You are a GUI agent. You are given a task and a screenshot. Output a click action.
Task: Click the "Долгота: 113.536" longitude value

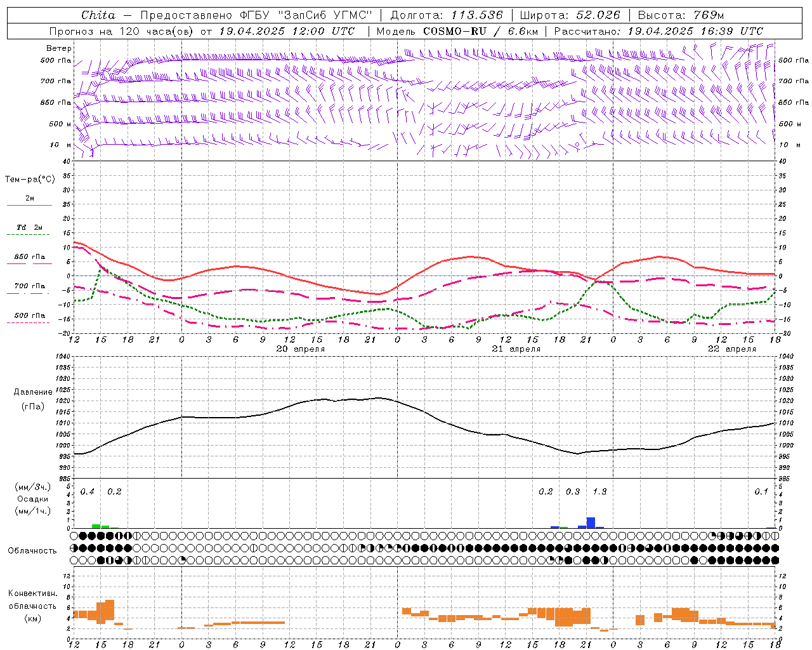pos(447,15)
